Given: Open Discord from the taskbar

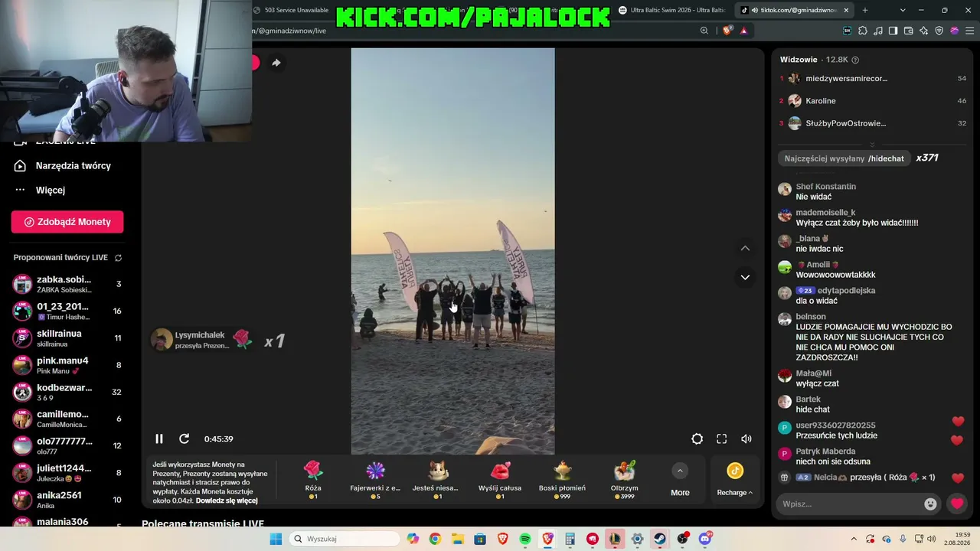Looking at the screenshot, I should pos(704,539).
